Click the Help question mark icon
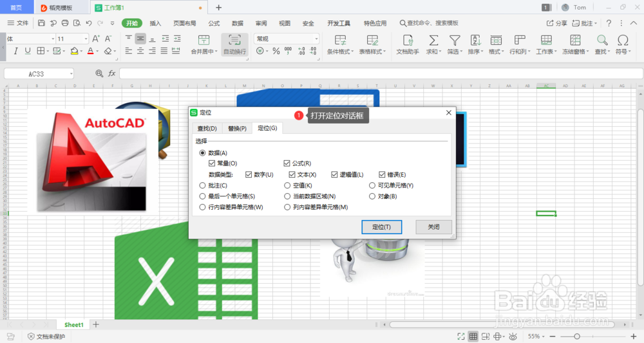 (609, 23)
